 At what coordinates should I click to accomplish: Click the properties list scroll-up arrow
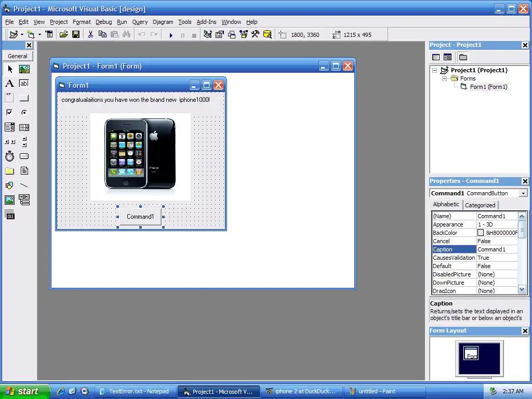[522, 216]
